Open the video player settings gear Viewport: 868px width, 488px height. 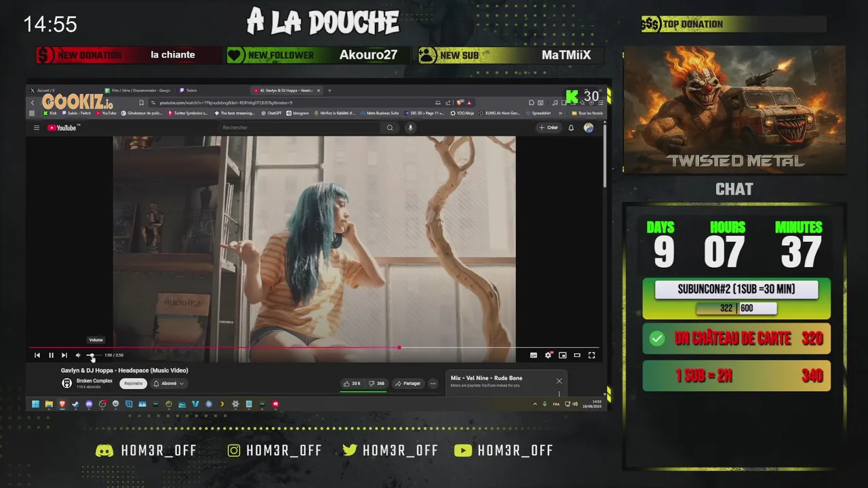coord(549,355)
